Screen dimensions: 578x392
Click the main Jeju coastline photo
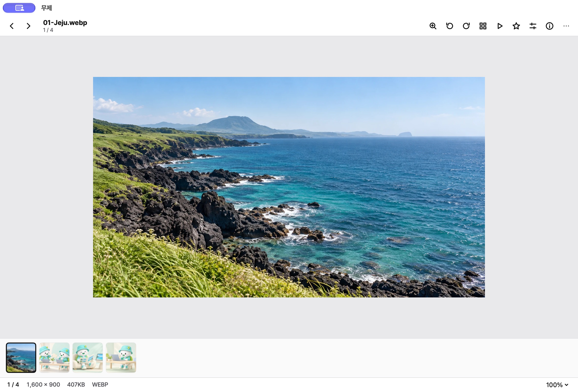[x=289, y=187]
